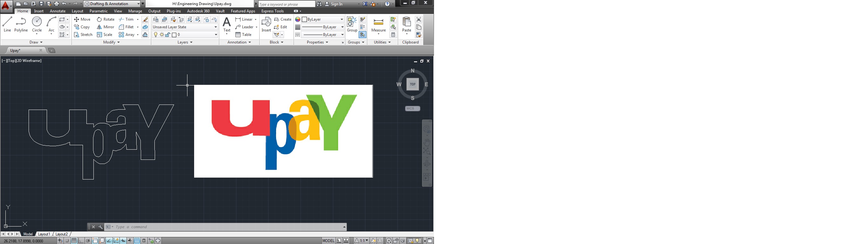Image resolution: width=868 pixels, height=244 pixels.
Task: Open the lineweight ByLayer dropdown
Action: point(323,27)
